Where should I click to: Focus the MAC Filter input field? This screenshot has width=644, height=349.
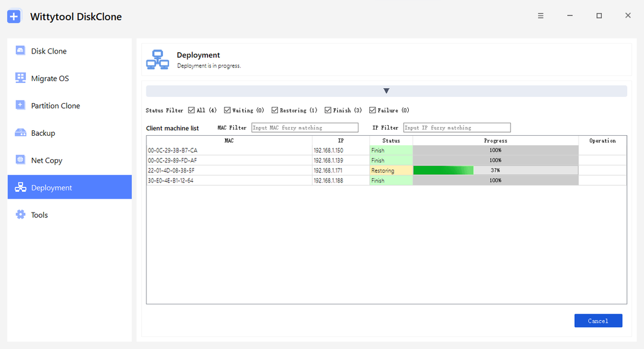pyautogui.click(x=305, y=128)
